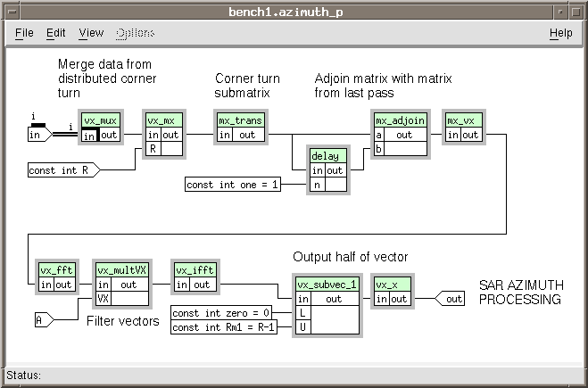Select the vx_fft block
Screen dimensions: 588x388
(55, 270)
